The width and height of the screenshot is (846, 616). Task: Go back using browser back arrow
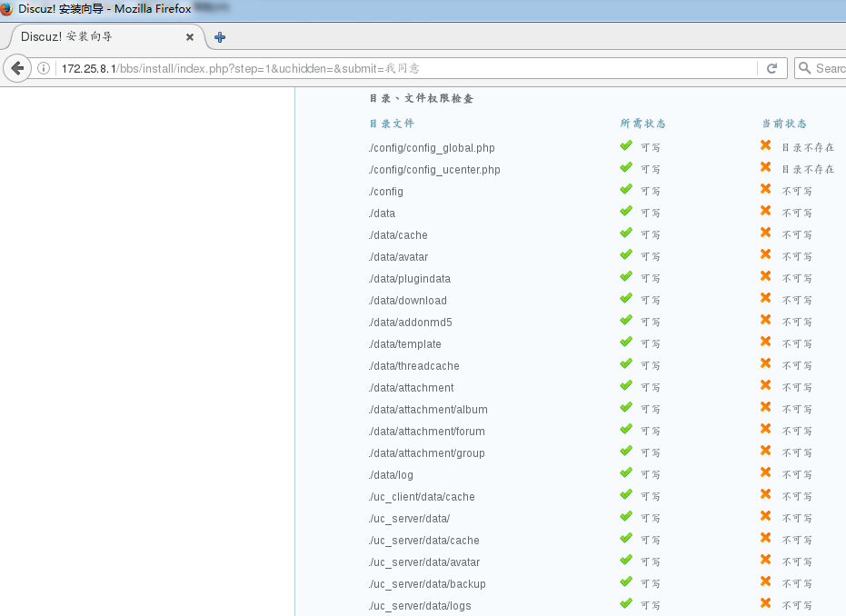[x=17, y=68]
